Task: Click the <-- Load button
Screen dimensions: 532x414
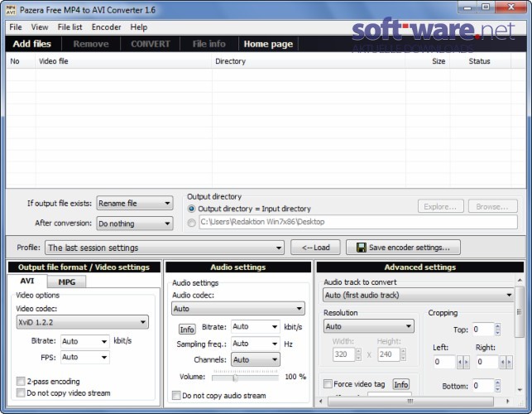Action: coord(315,248)
